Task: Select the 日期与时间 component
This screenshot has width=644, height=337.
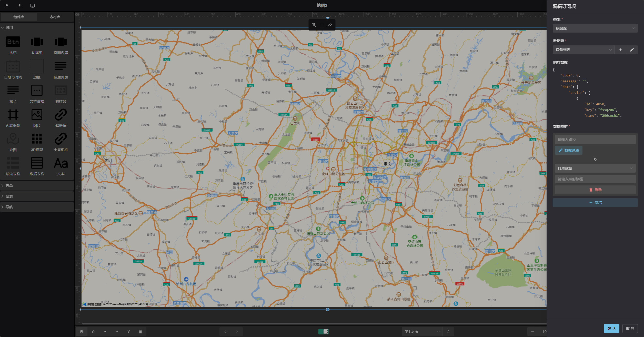Action: tap(13, 70)
